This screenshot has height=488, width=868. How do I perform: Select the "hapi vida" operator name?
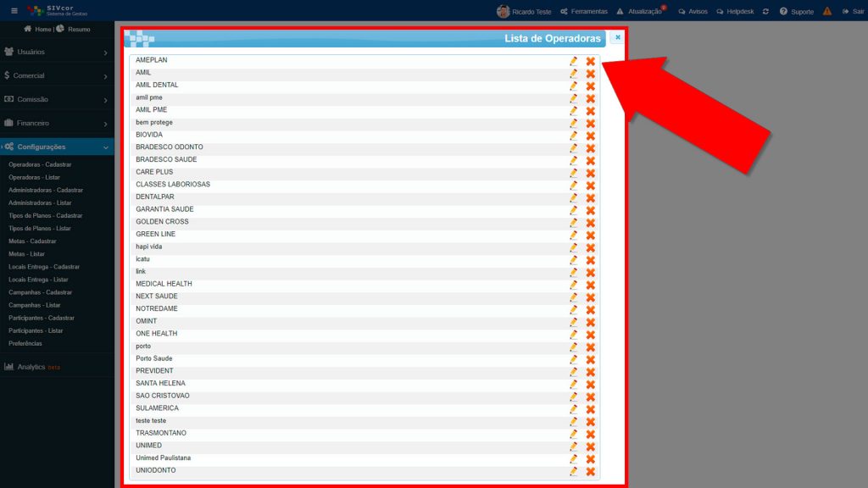149,247
